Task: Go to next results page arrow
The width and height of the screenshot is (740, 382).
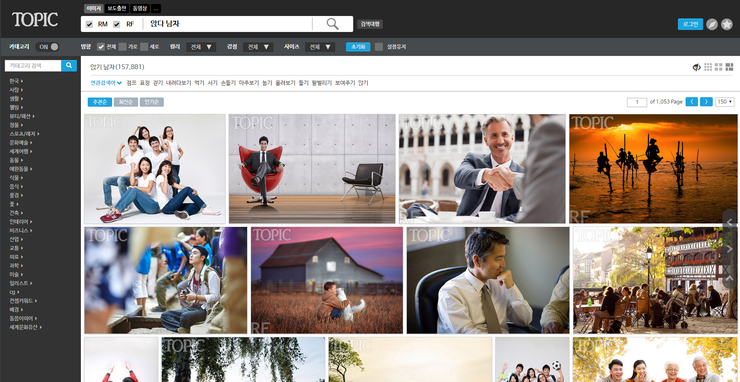Action: (706, 102)
